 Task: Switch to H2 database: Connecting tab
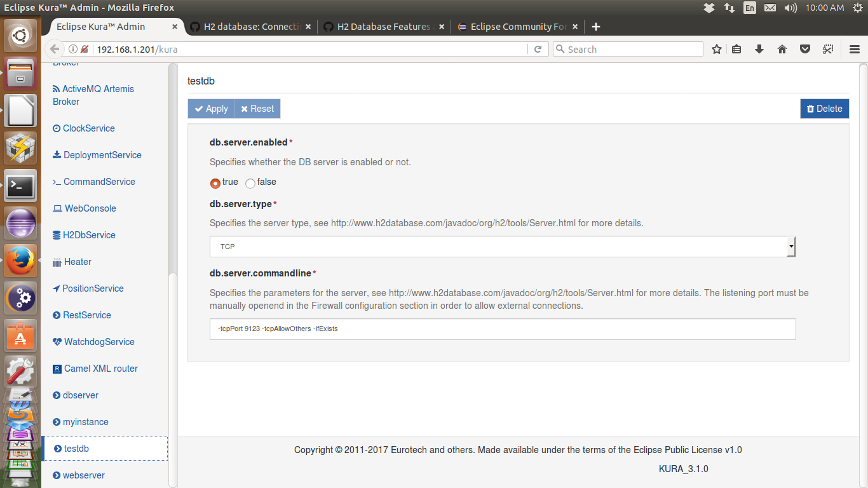pos(250,27)
